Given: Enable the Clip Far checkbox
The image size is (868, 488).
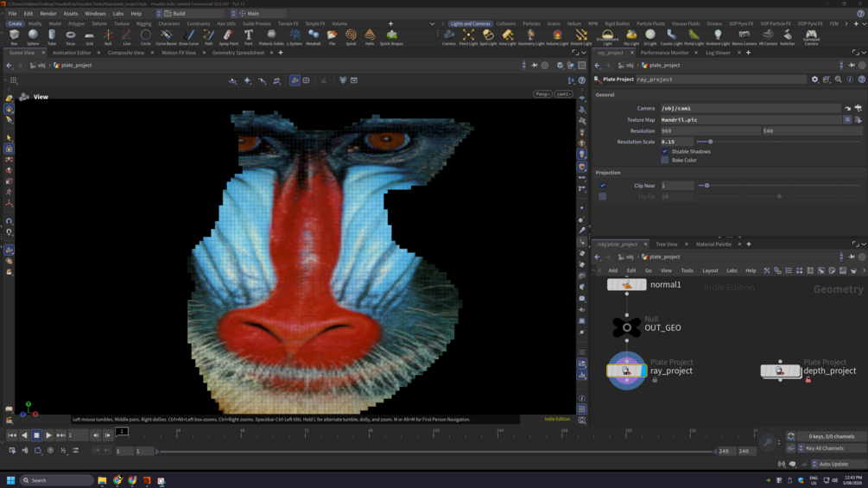Looking at the screenshot, I should pyautogui.click(x=602, y=196).
